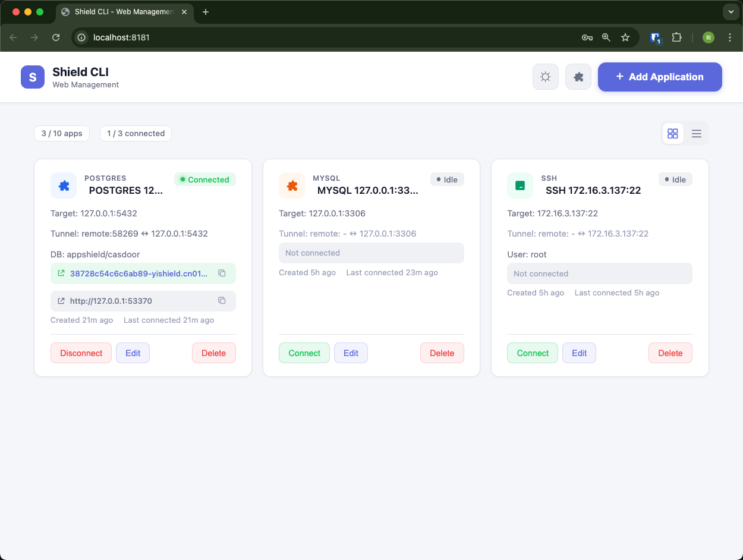This screenshot has height=560, width=743.
Task: Delete the MYSQL application
Action: [442, 353]
